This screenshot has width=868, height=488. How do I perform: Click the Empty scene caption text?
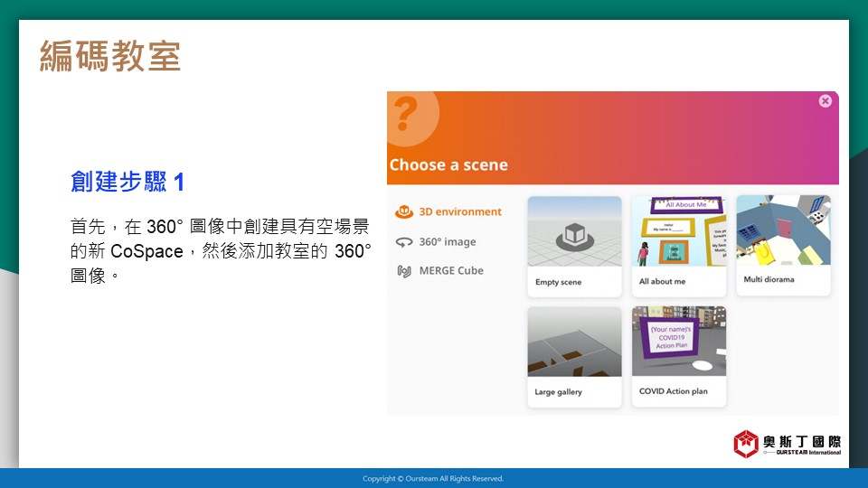pyautogui.click(x=559, y=282)
